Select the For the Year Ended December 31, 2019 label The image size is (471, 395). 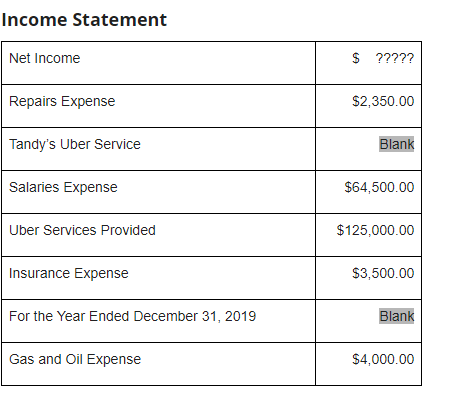tap(132, 316)
